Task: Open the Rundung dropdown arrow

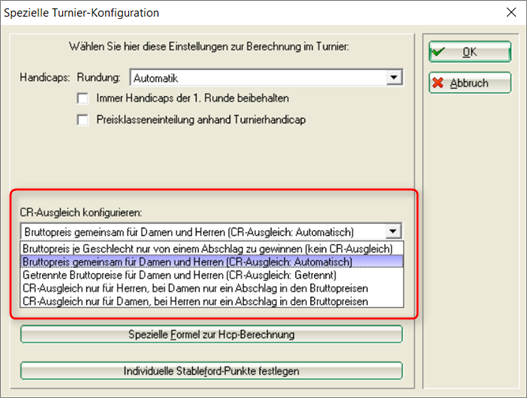Action: (x=394, y=78)
